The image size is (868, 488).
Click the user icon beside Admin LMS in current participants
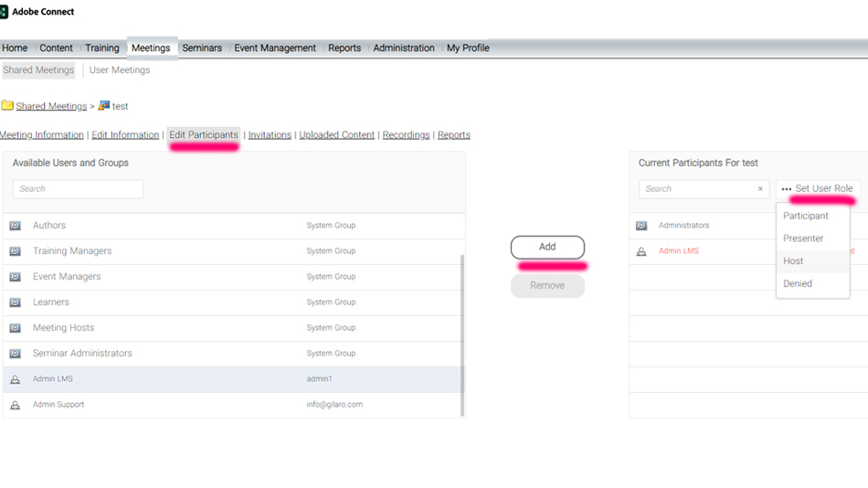pos(641,251)
